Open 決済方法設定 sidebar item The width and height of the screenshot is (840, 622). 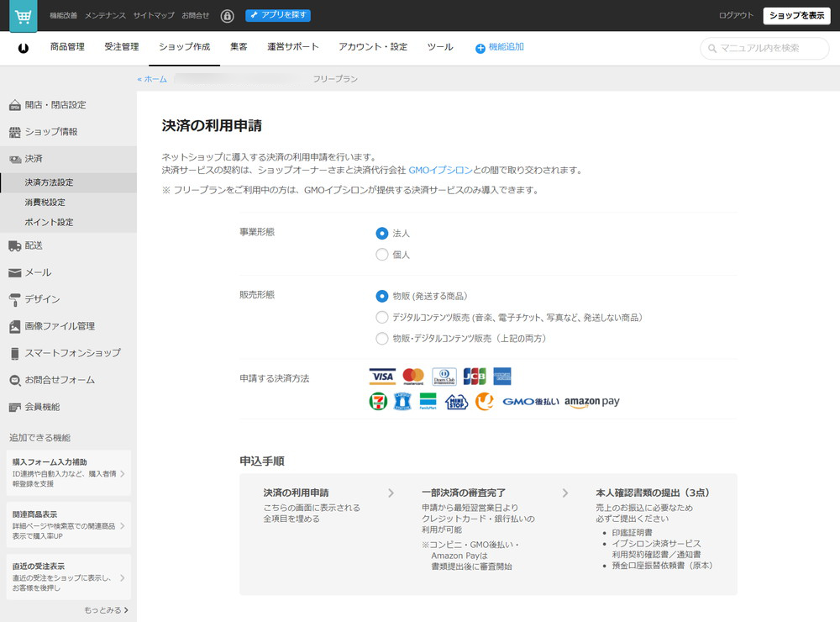click(x=69, y=182)
